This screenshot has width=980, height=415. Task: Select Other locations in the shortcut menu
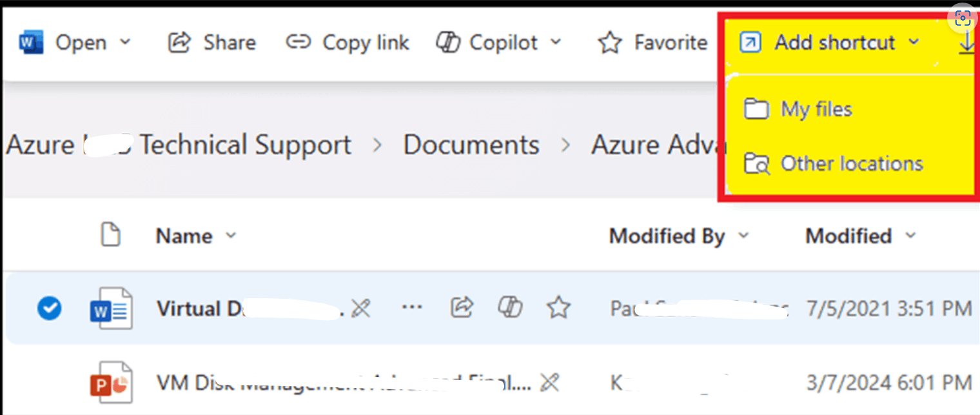(852, 163)
